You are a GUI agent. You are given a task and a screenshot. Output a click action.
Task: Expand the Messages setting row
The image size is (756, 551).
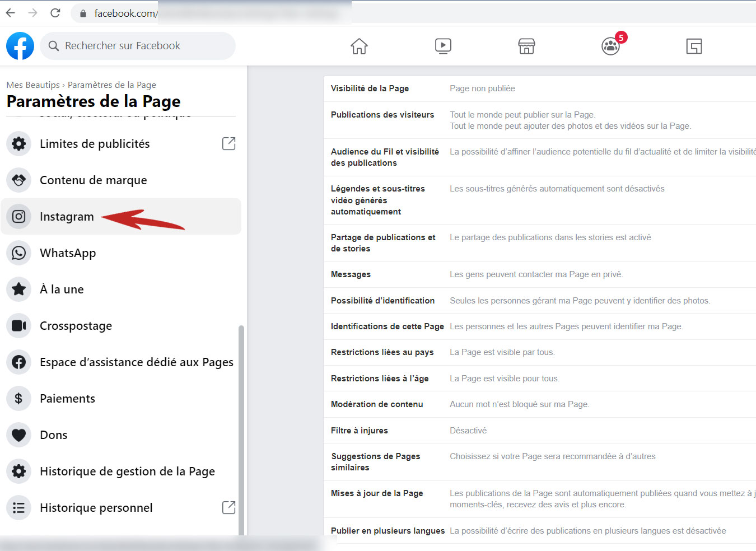[x=538, y=274]
